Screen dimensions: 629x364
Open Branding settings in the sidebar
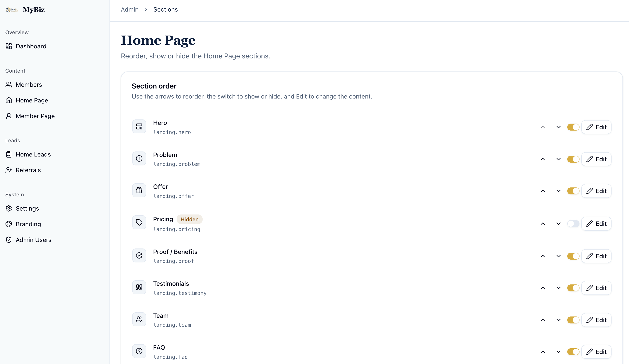click(x=23, y=224)
